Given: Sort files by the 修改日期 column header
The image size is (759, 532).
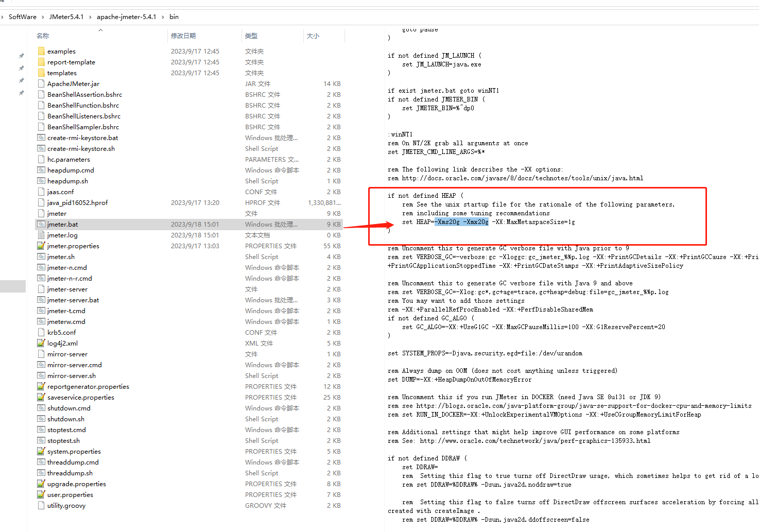Looking at the screenshot, I should [x=183, y=36].
